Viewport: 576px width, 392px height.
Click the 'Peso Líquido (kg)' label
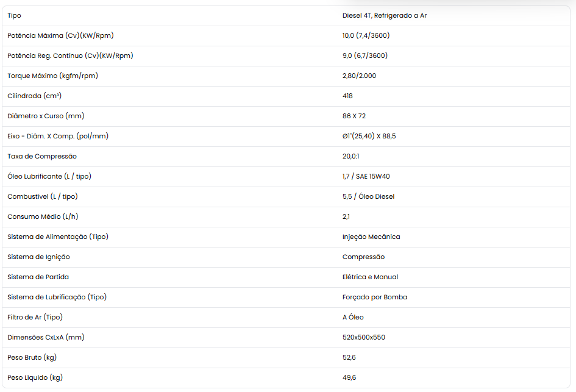tap(35, 377)
